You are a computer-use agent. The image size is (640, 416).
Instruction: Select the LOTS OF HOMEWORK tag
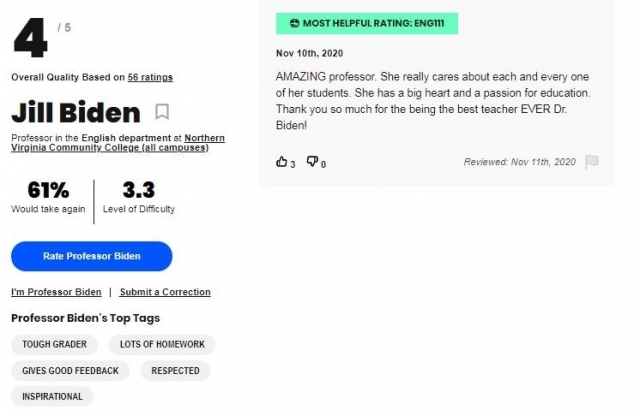click(162, 344)
